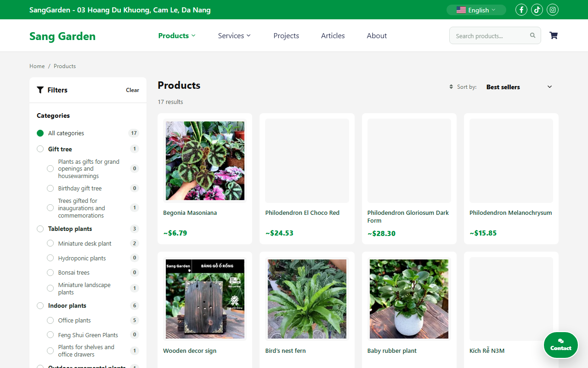The image size is (588, 368).
Task: Open the Best sellers sort dropdown
Action: 519,87
